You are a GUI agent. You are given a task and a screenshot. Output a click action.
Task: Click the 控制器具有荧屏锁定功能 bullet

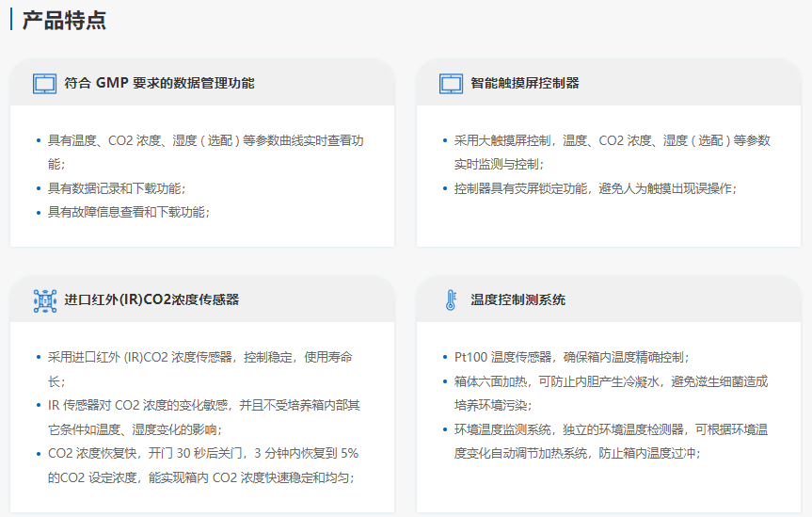click(595, 188)
